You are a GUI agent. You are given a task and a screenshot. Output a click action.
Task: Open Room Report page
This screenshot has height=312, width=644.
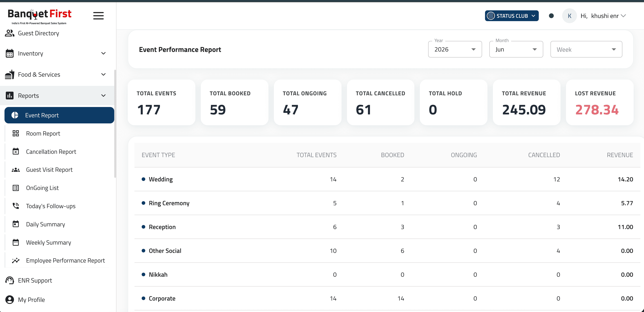click(x=59, y=133)
